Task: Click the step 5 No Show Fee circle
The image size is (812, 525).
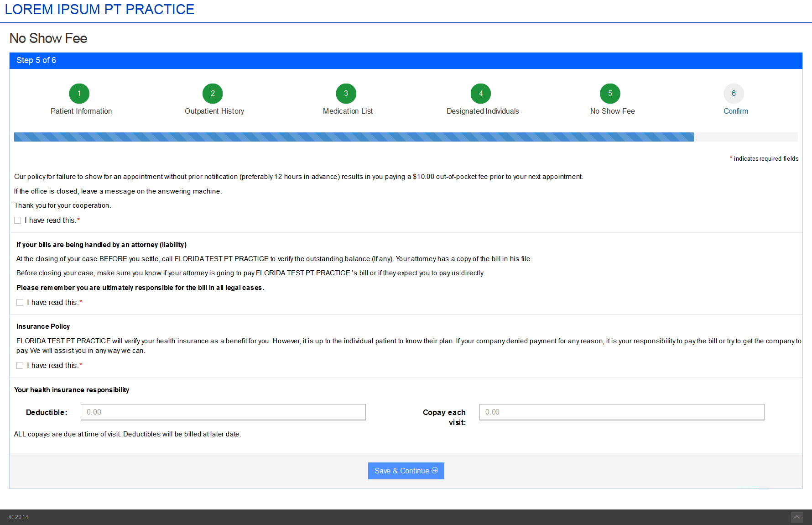Action: 610,94
